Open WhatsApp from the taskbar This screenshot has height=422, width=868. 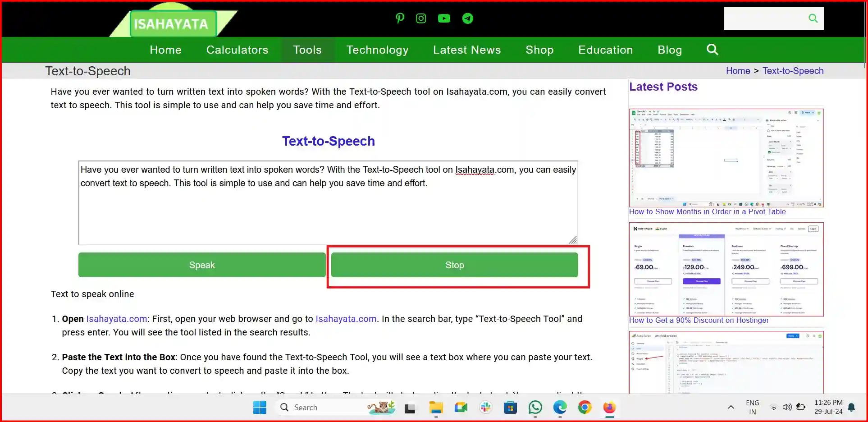(535, 407)
